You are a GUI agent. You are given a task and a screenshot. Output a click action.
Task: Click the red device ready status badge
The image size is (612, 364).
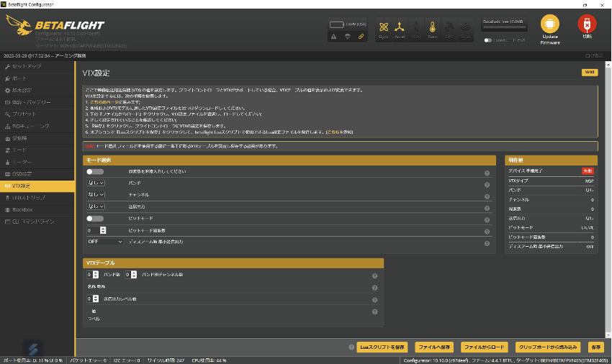pos(588,171)
